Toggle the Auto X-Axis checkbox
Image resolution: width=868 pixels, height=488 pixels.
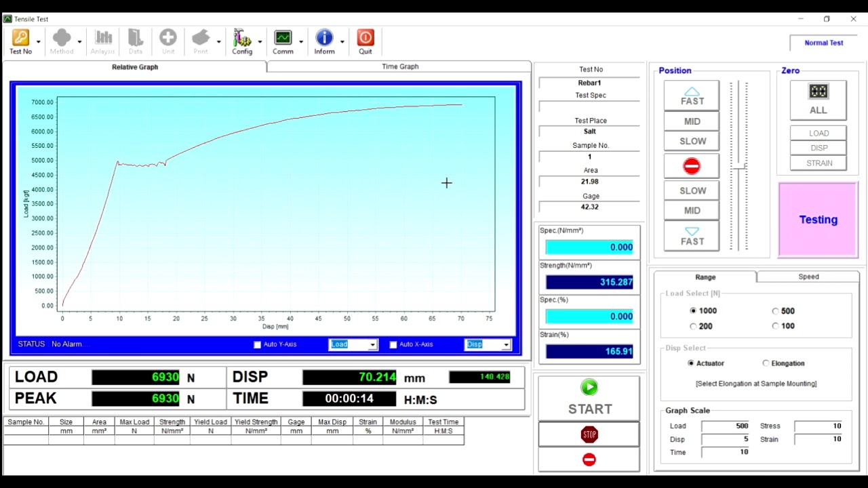[x=393, y=344]
